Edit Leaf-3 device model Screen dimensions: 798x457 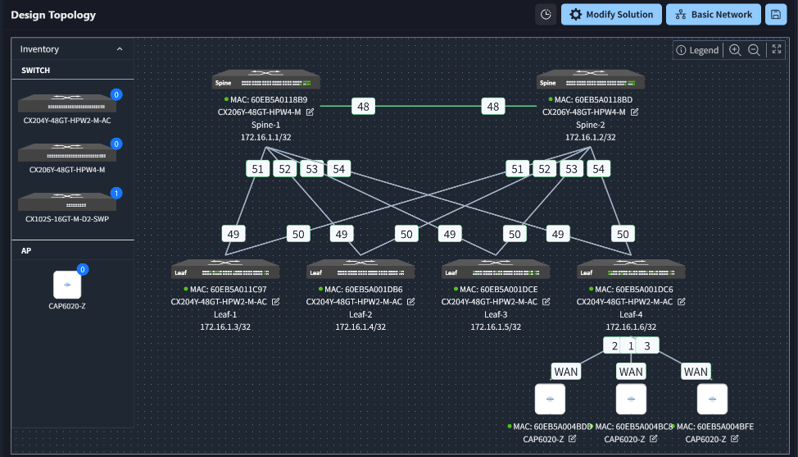pos(547,302)
